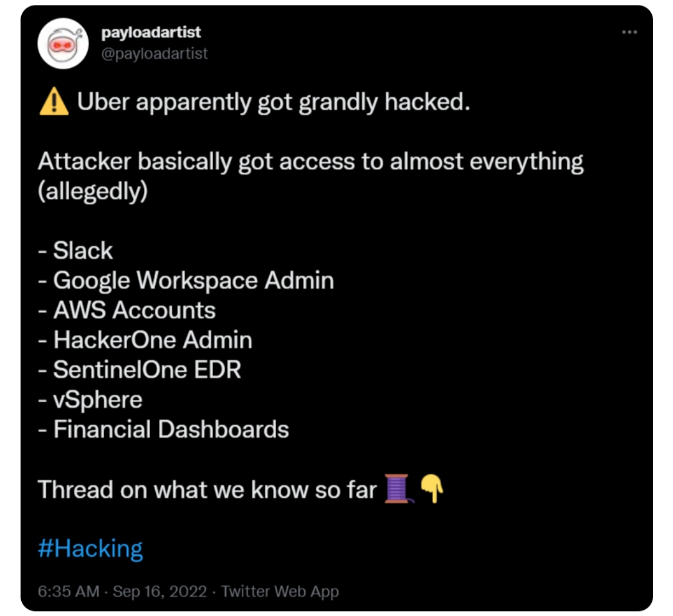
Task: Click the 'Google Workspace Admin' line
Action: pyautogui.click(x=186, y=281)
